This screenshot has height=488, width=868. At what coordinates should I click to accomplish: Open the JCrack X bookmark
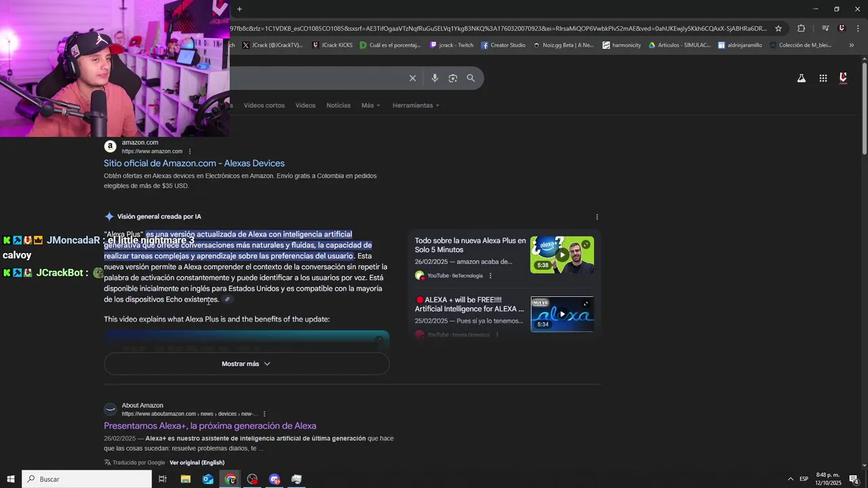point(273,45)
